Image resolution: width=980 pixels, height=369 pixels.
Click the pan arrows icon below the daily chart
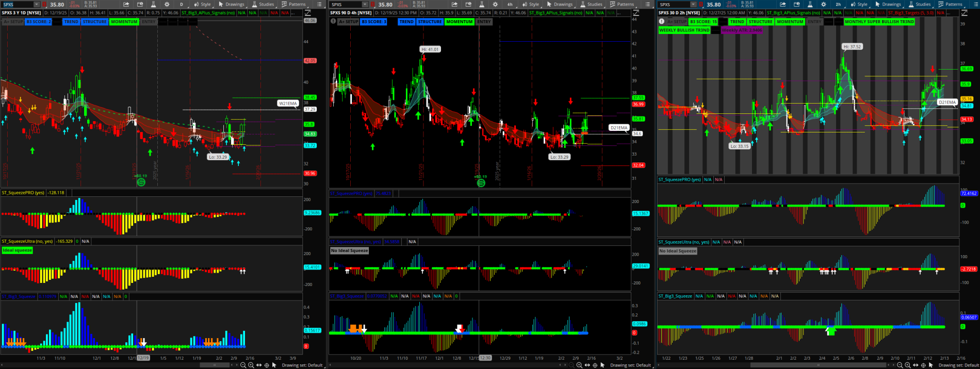point(259,365)
